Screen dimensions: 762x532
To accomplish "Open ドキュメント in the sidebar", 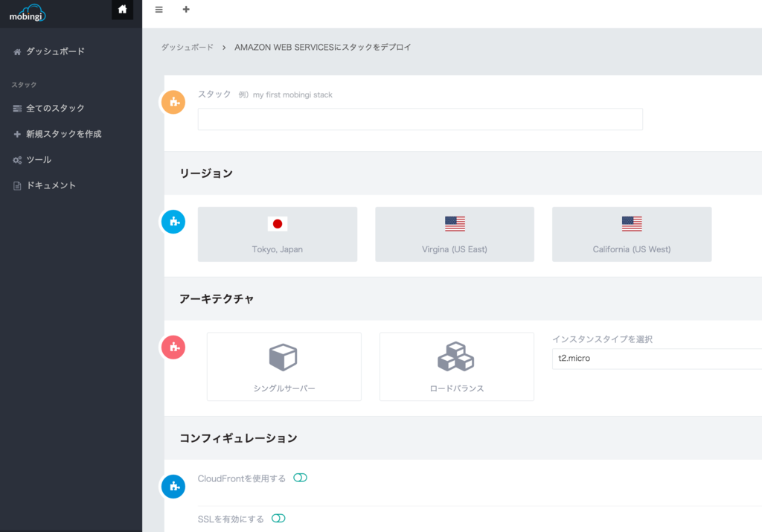I will (x=44, y=185).
